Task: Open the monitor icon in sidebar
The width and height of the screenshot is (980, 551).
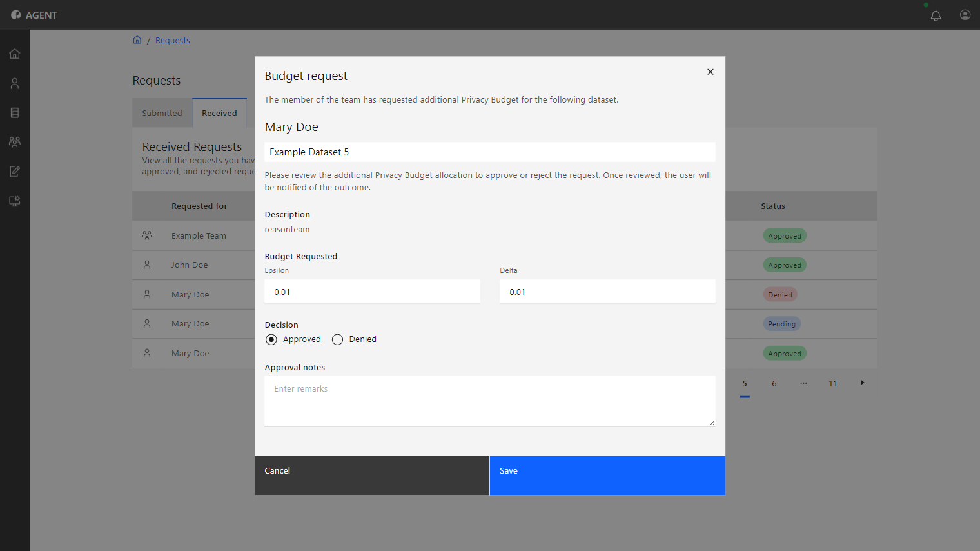Action: click(15, 201)
